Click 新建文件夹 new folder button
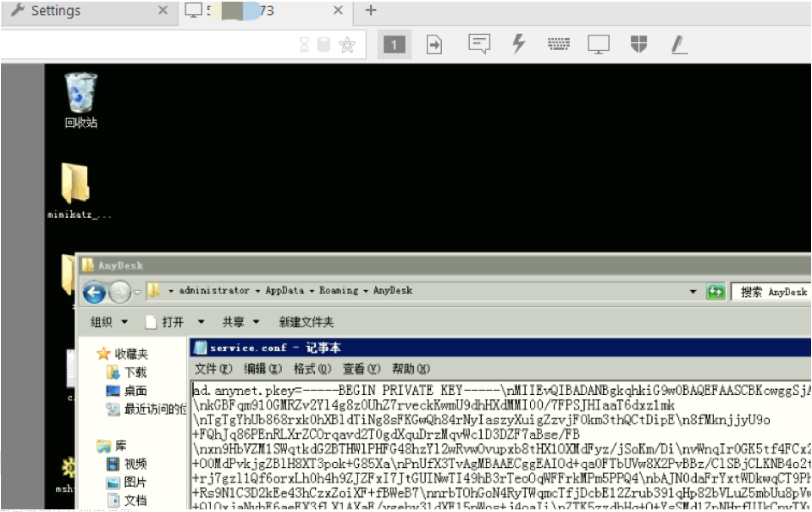Image resolution: width=812 pixels, height=512 pixels. click(306, 322)
